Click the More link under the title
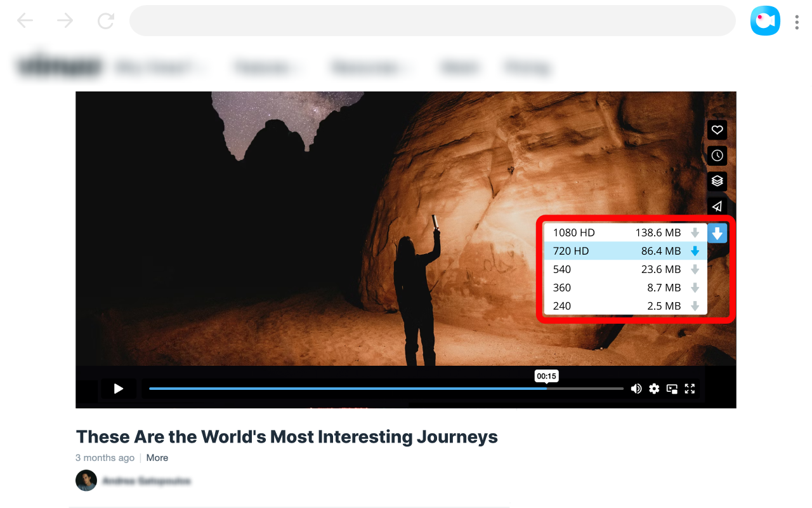 click(x=157, y=458)
